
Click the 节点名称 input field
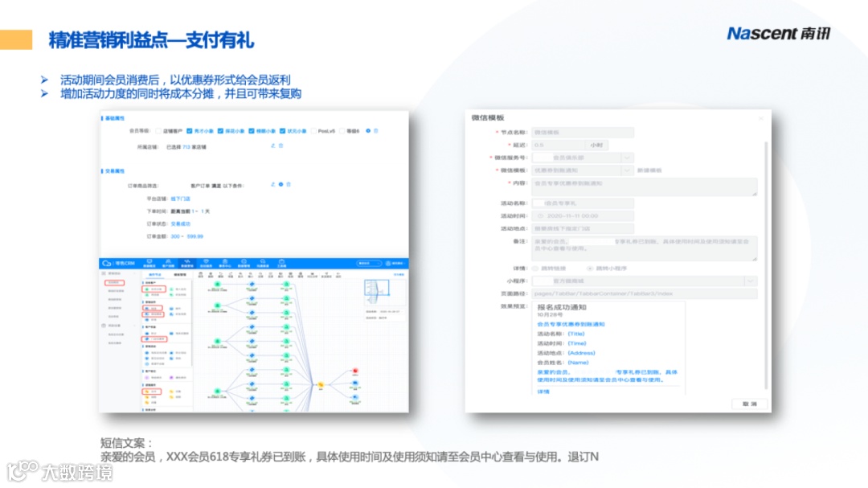tap(583, 133)
